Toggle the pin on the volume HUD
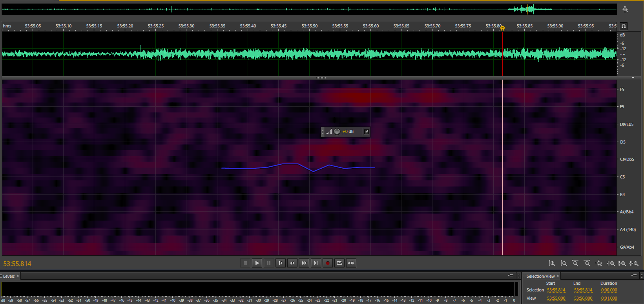This screenshot has width=644, height=304. [x=366, y=132]
